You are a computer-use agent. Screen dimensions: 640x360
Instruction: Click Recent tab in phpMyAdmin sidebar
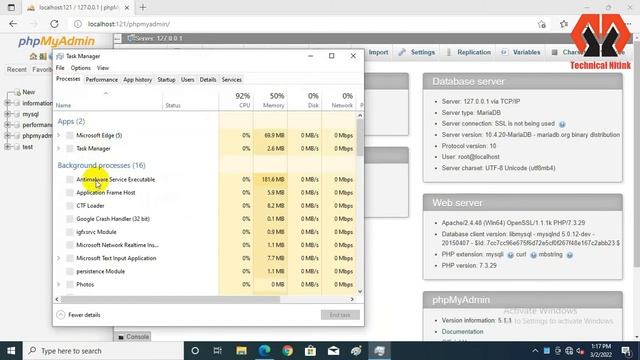pos(16,69)
